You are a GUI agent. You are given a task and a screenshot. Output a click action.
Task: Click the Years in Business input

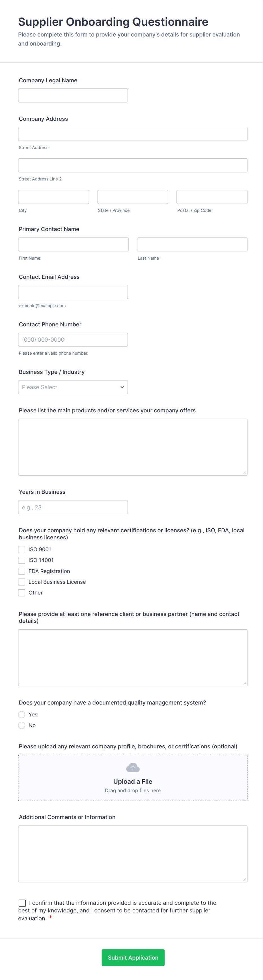73,507
